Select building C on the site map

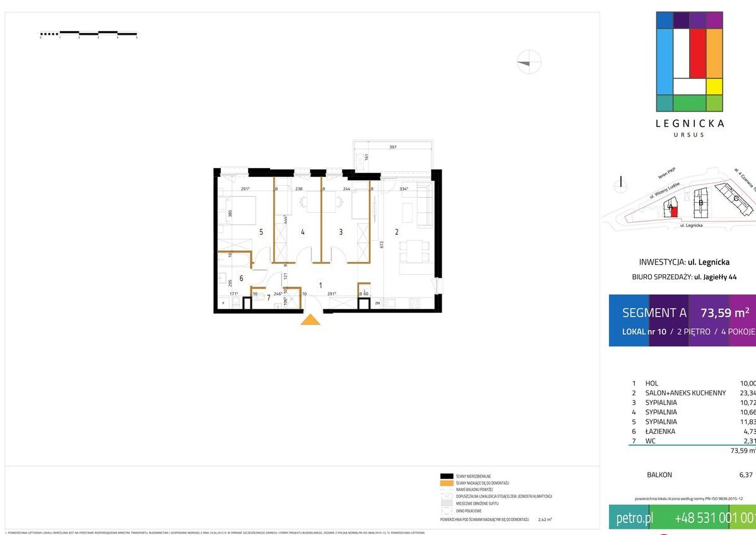coord(735,197)
